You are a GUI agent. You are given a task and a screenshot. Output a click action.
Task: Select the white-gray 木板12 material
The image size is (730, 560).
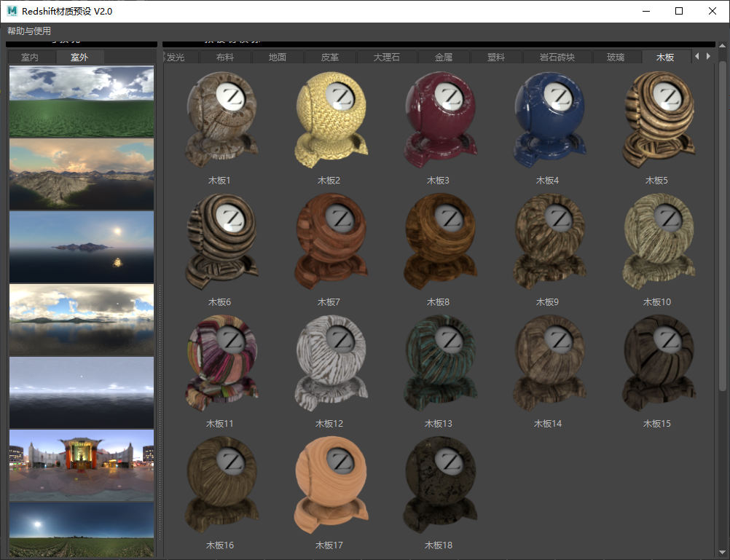(328, 363)
